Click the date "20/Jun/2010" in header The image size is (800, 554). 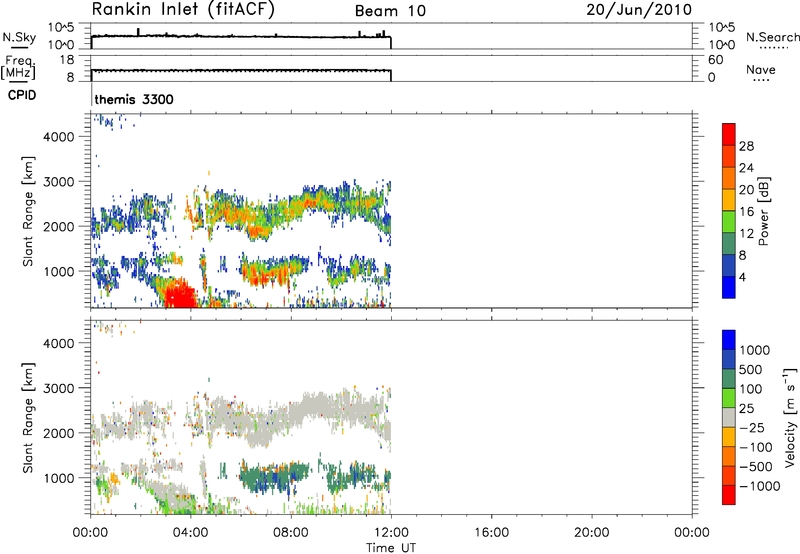[x=639, y=10]
